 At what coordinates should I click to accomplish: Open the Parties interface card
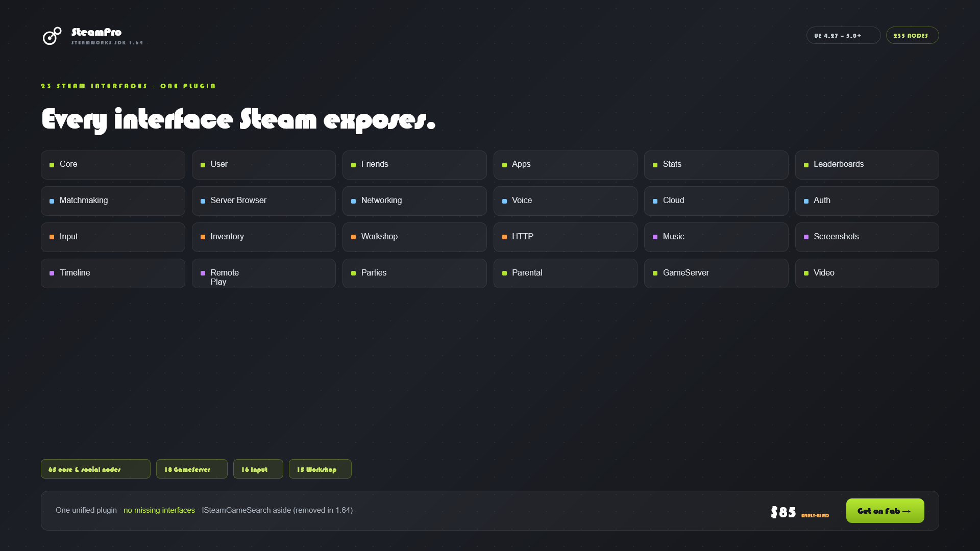tap(414, 273)
